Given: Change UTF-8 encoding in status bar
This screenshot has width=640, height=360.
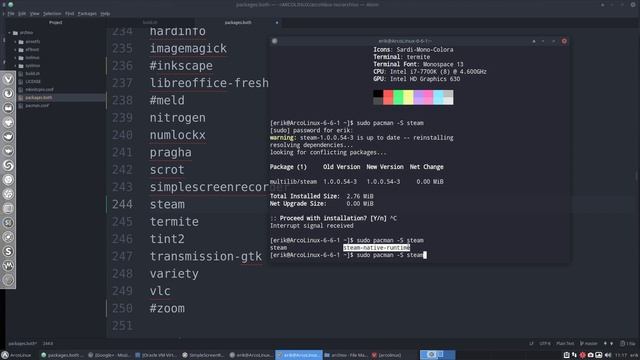Looking at the screenshot, I should (545, 344).
